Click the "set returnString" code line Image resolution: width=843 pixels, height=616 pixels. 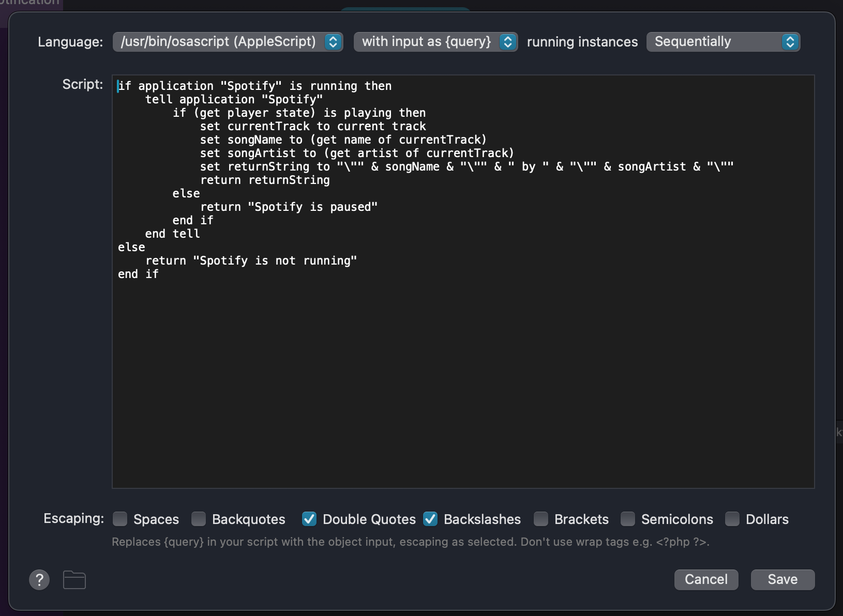coord(465,167)
